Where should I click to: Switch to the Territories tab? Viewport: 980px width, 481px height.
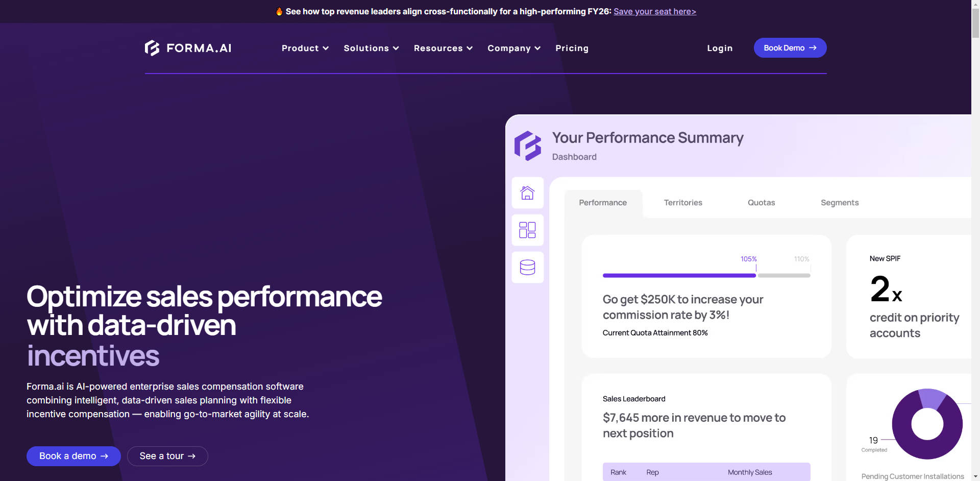(x=683, y=203)
